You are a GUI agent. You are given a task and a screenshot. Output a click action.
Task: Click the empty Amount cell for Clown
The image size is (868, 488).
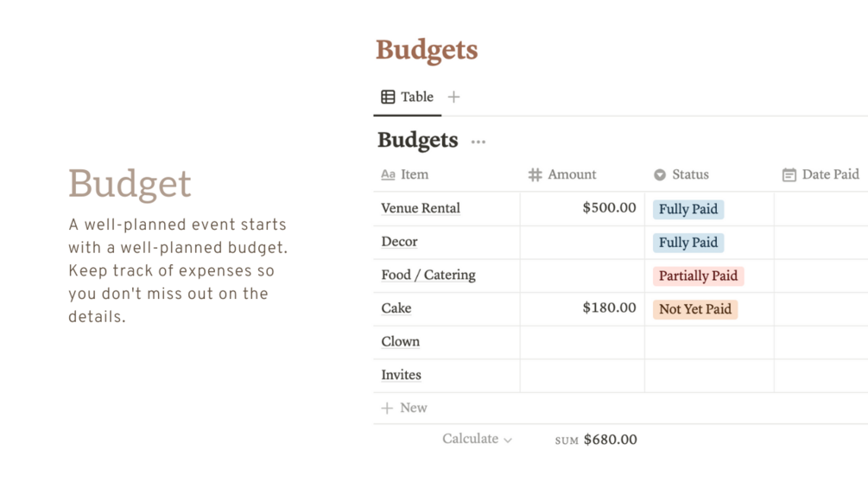[x=582, y=342]
